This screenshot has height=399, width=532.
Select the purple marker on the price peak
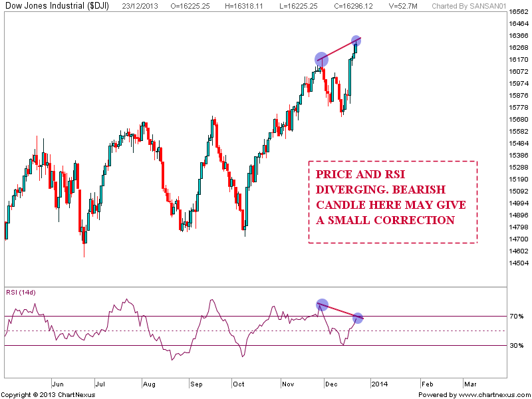[x=321, y=59]
